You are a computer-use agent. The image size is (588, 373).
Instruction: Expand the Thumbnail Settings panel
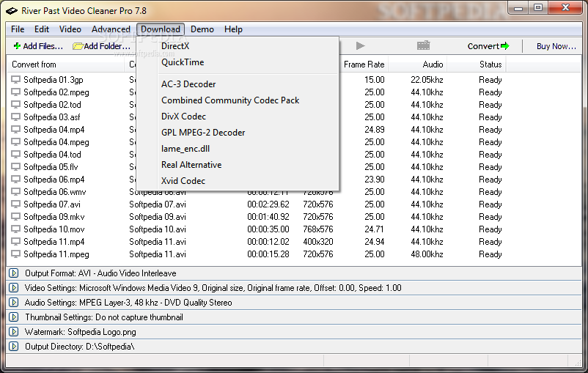click(x=14, y=317)
